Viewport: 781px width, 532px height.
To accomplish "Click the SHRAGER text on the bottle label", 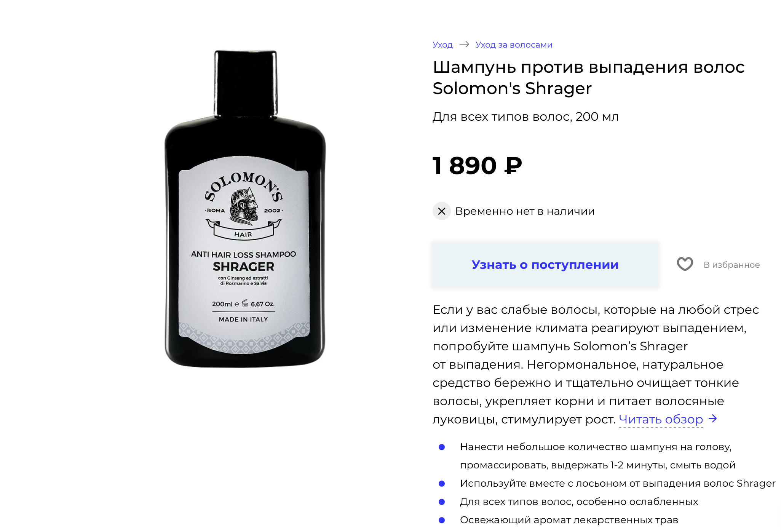I will (x=243, y=267).
